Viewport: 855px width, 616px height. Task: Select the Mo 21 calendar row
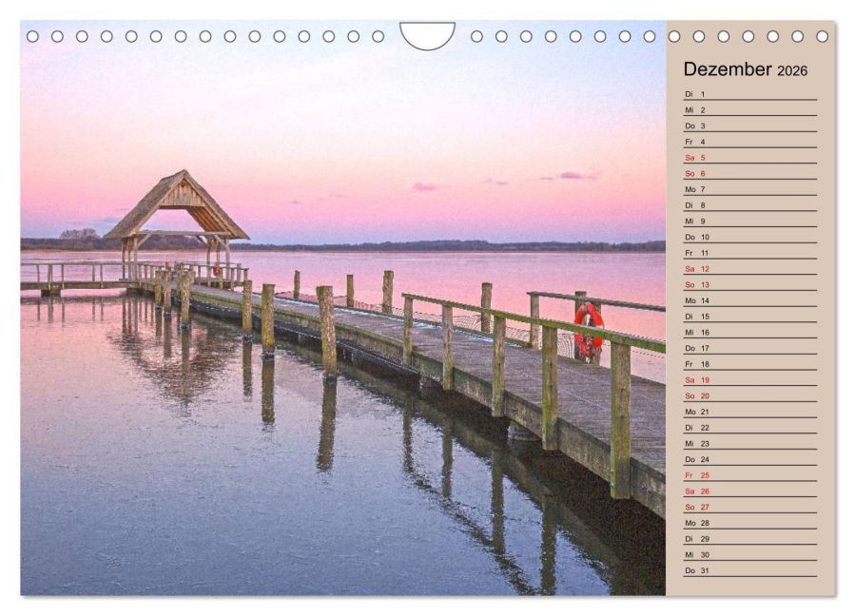(x=749, y=412)
